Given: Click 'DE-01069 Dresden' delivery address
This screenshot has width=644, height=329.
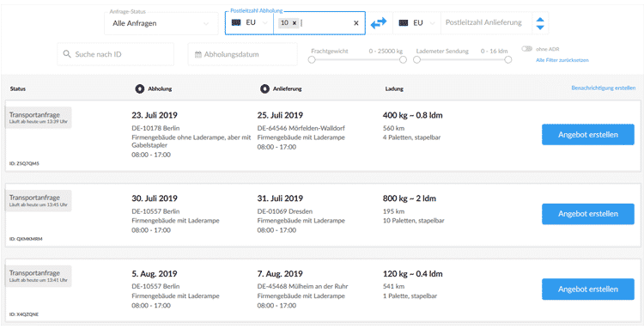Looking at the screenshot, I should (x=285, y=211).
